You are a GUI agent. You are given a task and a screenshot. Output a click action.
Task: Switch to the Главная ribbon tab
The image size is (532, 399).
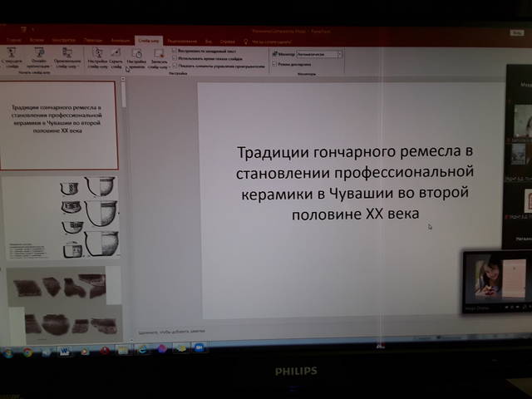14,40
